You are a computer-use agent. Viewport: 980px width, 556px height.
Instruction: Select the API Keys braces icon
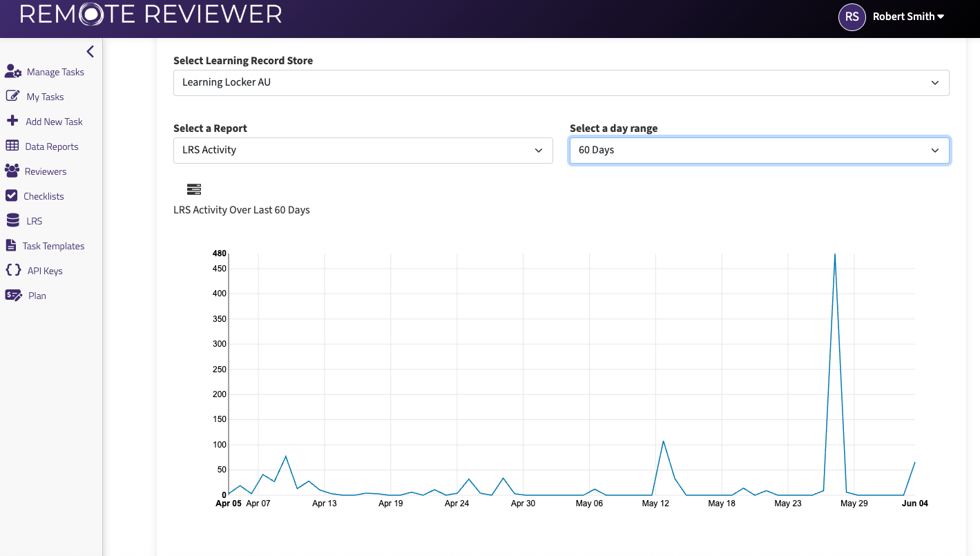13,270
